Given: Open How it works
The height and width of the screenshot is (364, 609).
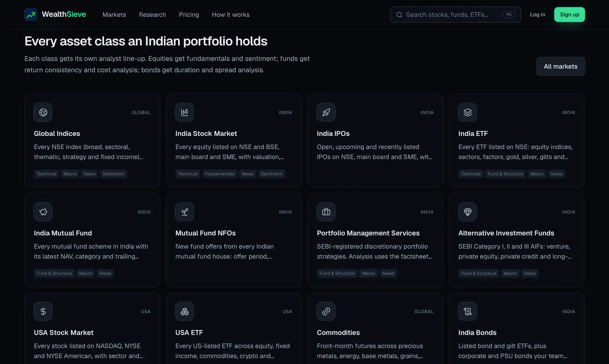Looking at the screenshot, I should [231, 15].
